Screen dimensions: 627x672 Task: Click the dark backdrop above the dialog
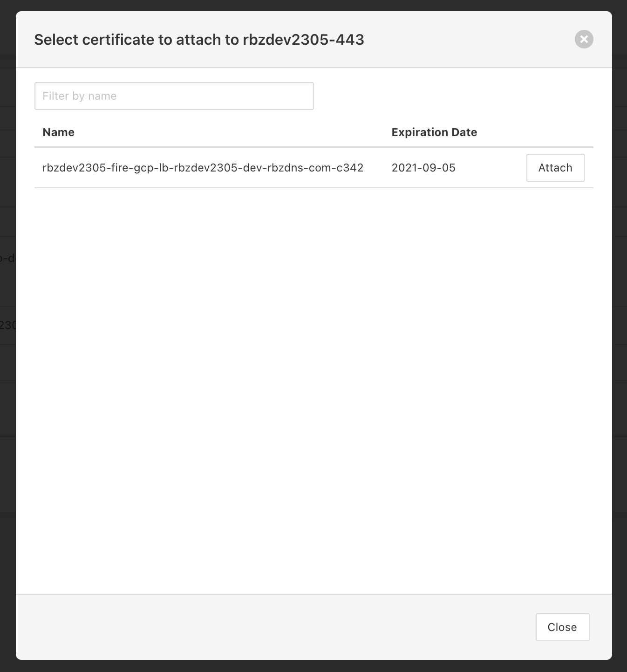click(x=313, y=5)
